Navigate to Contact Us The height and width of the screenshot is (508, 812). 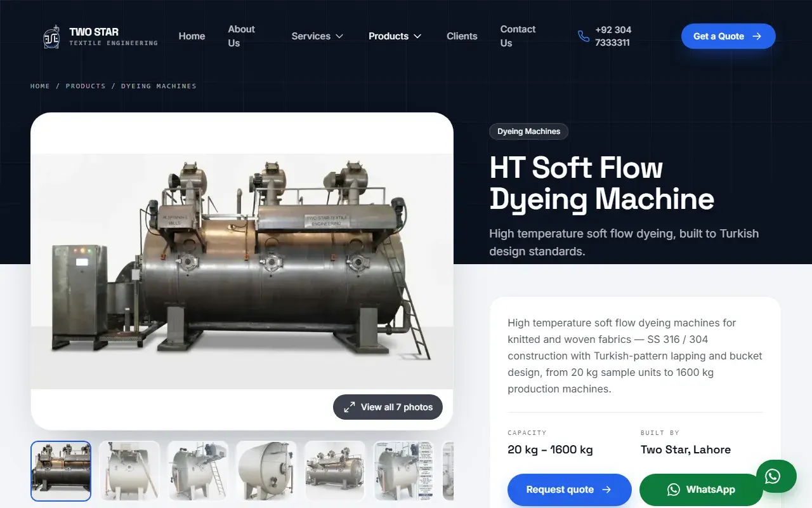click(x=518, y=36)
